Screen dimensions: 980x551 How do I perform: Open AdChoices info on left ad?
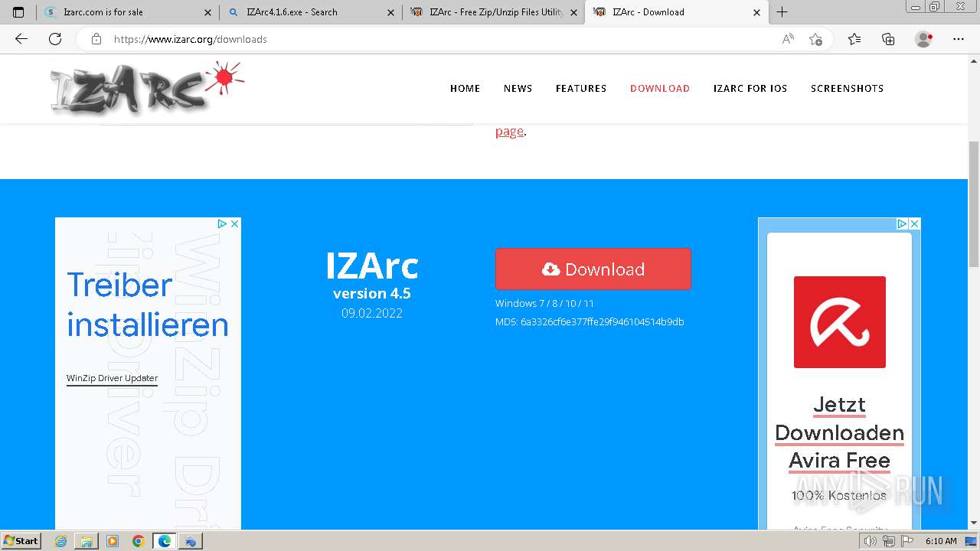[x=222, y=223]
